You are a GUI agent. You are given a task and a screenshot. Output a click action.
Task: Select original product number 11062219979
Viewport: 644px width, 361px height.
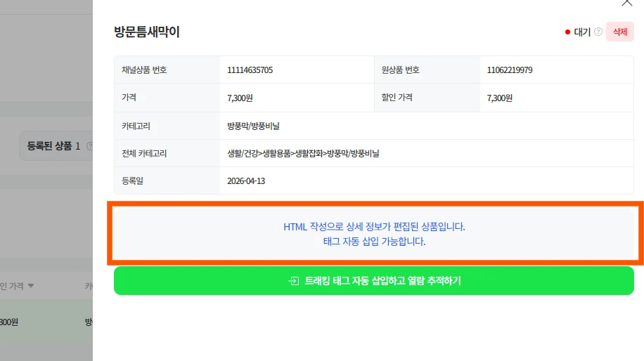(x=510, y=70)
